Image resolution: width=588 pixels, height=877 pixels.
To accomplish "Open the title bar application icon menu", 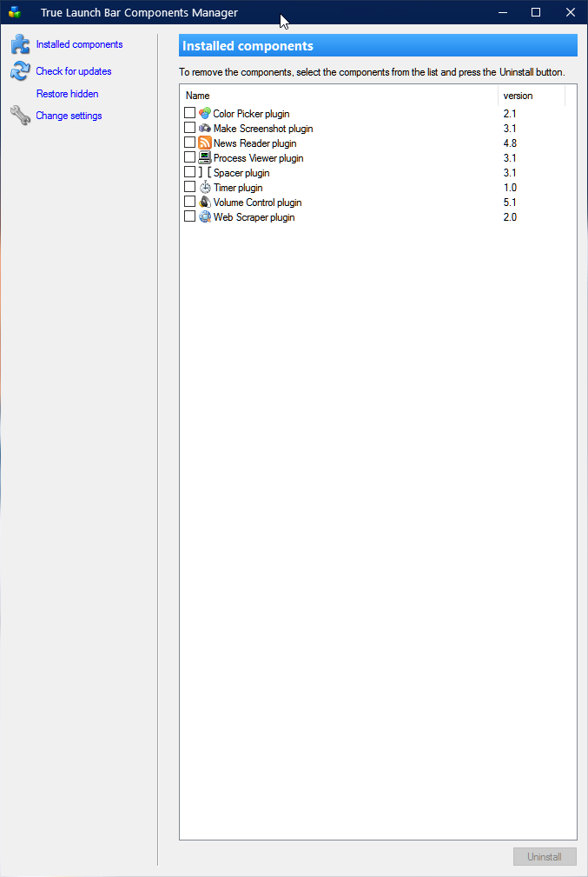I will point(15,12).
